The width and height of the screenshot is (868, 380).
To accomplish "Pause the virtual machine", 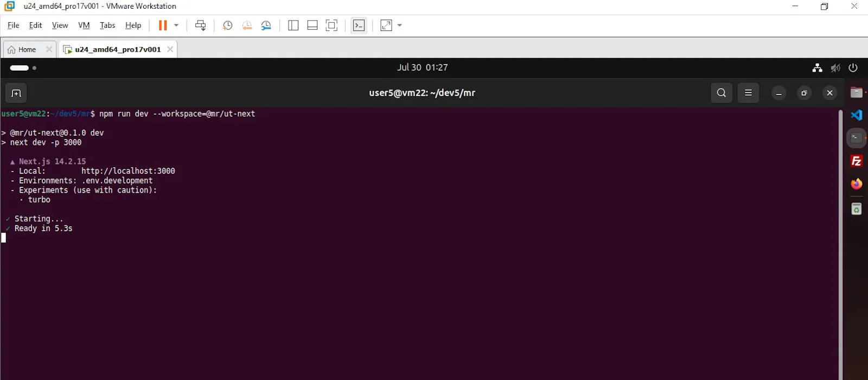I will tap(162, 26).
